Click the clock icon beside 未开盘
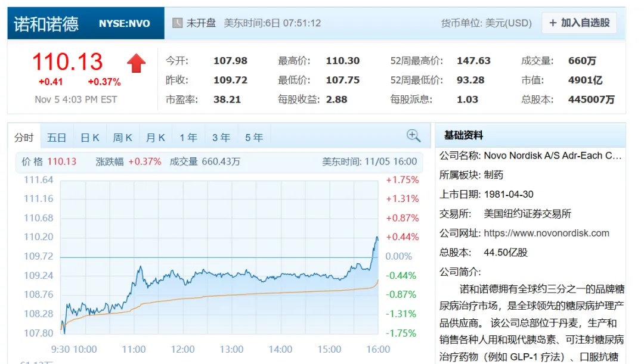 click(x=177, y=23)
